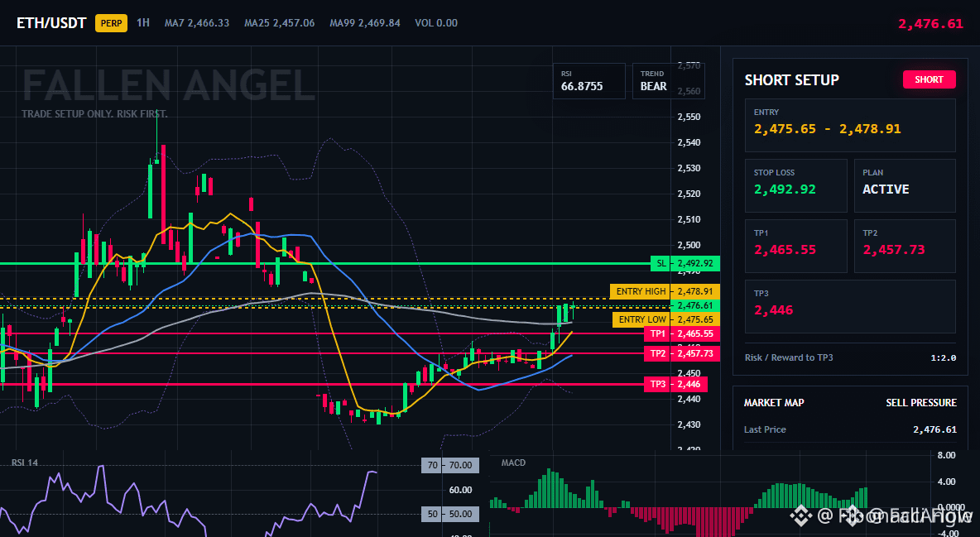The height and width of the screenshot is (537, 980).
Task: Click the green current price tag 2,476.61
Action: point(695,305)
